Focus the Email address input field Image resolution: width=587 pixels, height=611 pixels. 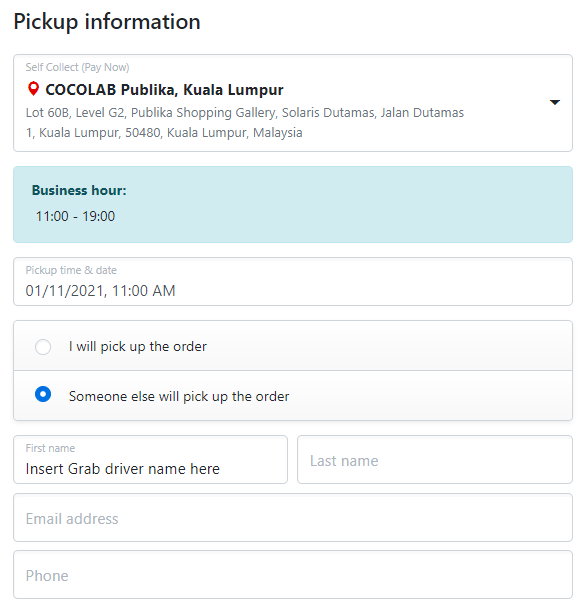click(293, 517)
